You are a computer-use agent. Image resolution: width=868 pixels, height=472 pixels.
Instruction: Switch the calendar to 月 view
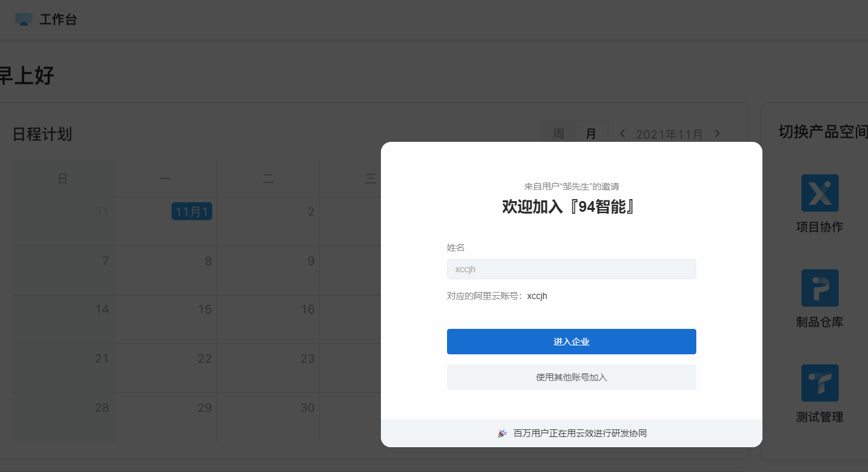(591, 134)
